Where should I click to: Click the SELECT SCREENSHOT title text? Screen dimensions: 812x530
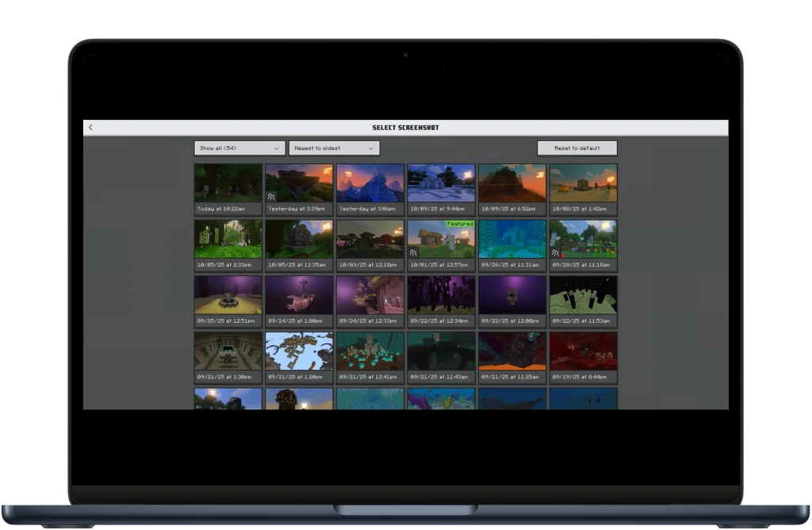405,128
